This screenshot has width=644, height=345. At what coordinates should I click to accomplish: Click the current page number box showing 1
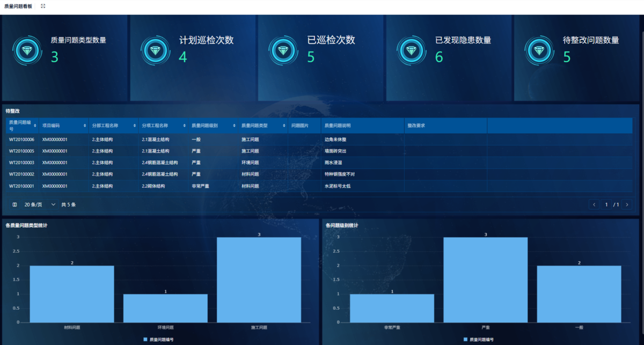tap(606, 204)
